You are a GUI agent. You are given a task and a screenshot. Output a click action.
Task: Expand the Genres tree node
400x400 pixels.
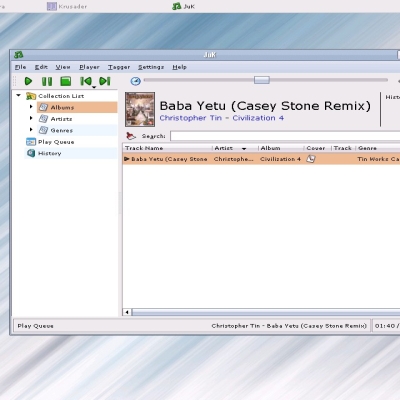(x=31, y=130)
